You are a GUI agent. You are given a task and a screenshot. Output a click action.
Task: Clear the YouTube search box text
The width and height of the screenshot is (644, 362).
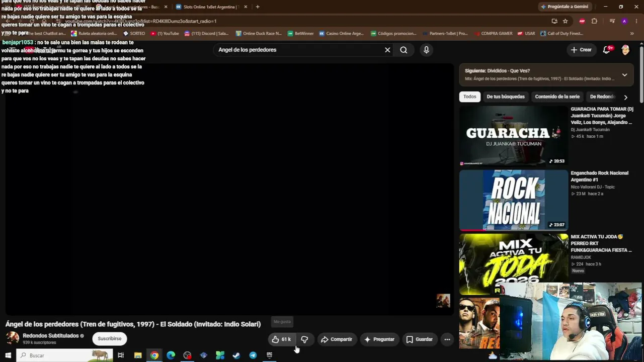[x=387, y=50]
